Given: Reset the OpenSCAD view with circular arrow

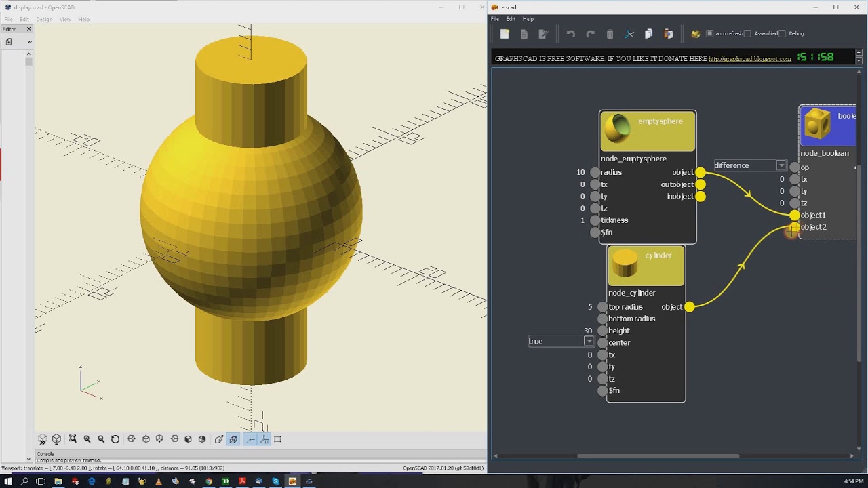Looking at the screenshot, I should [x=115, y=439].
